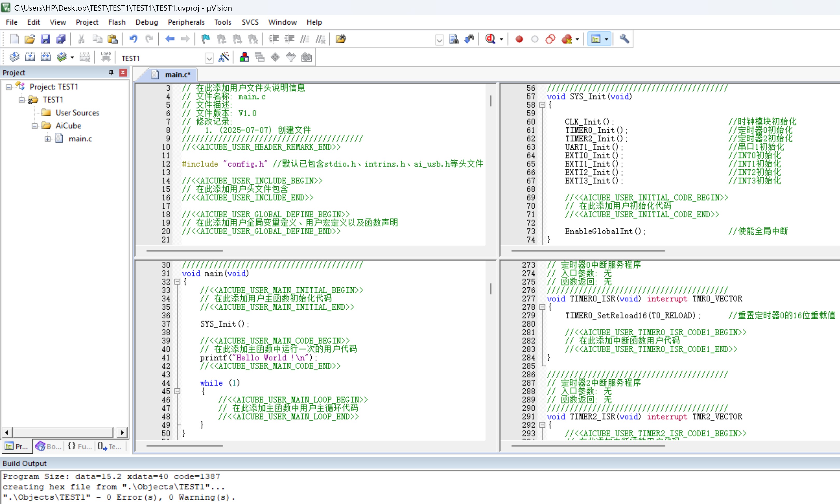Click the Translate current file icon

pyautogui.click(x=14, y=57)
